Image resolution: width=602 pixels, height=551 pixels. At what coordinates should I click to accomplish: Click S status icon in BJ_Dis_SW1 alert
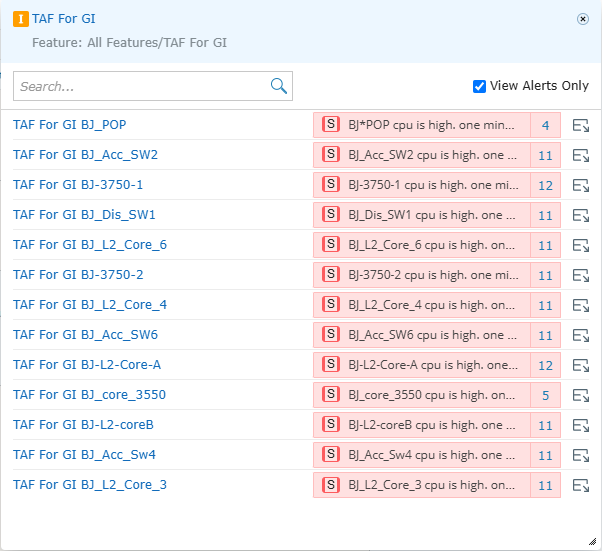[x=331, y=214]
